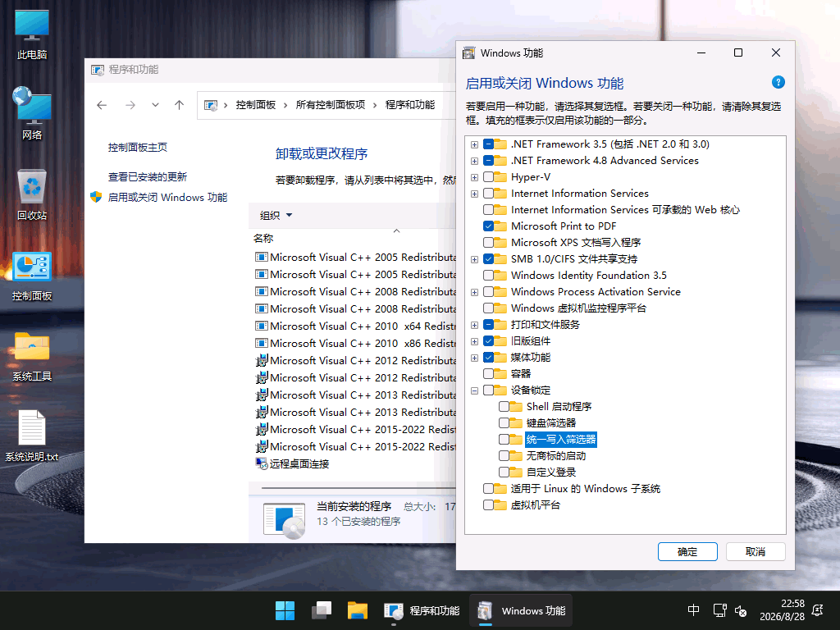Image resolution: width=840 pixels, height=630 pixels.
Task: Click the 中 input method indicator
Action: click(x=693, y=610)
